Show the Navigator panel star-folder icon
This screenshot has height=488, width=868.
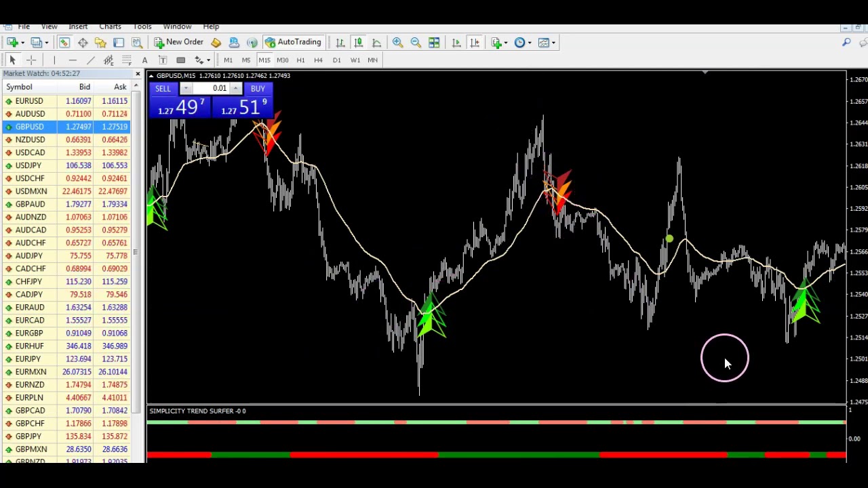pyautogui.click(x=100, y=43)
